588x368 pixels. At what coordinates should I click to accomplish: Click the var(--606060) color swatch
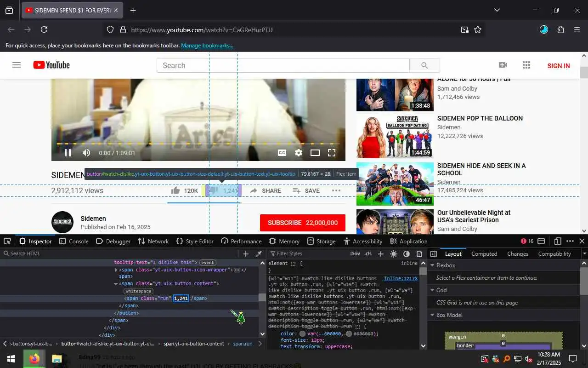[x=302, y=334]
